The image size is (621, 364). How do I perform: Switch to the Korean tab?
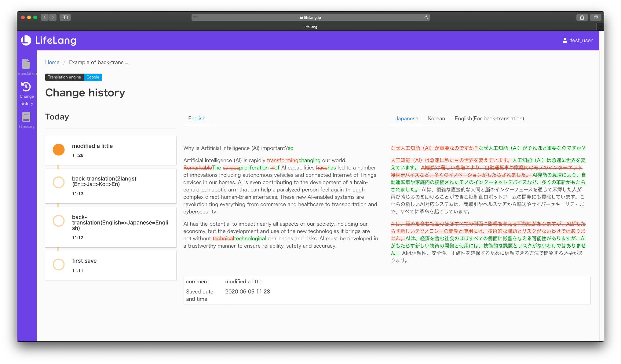436,118
